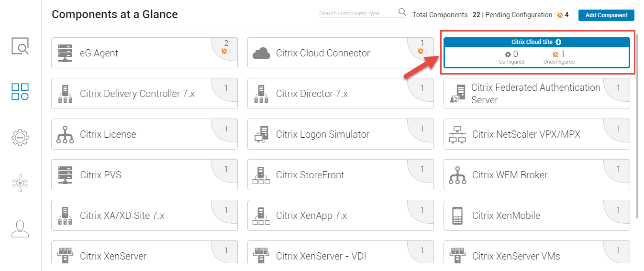Select the Citrix Federated Authentication Server label
This screenshot has width=644, height=271.
coord(536,94)
